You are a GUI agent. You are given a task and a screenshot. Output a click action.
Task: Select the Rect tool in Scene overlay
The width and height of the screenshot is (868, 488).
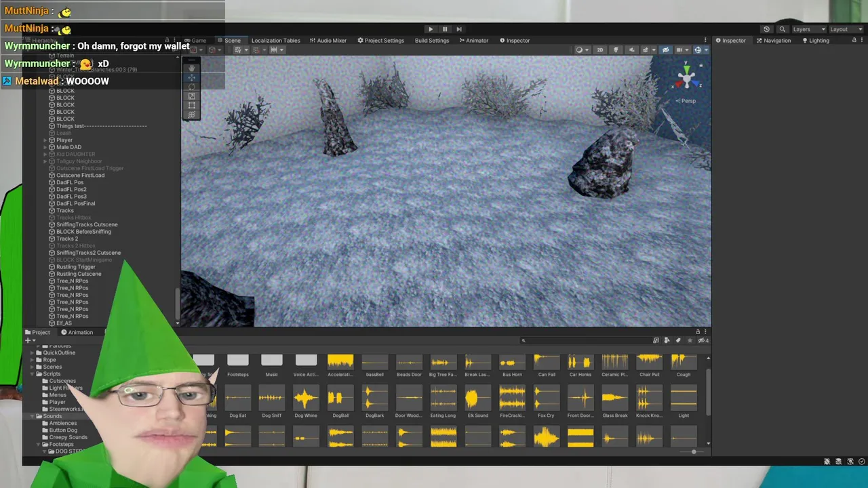192,105
